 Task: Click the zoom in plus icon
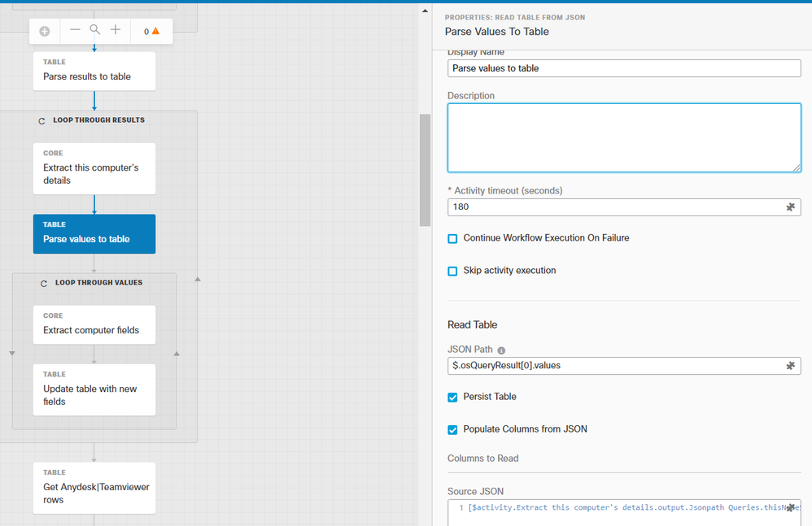(x=115, y=30)
